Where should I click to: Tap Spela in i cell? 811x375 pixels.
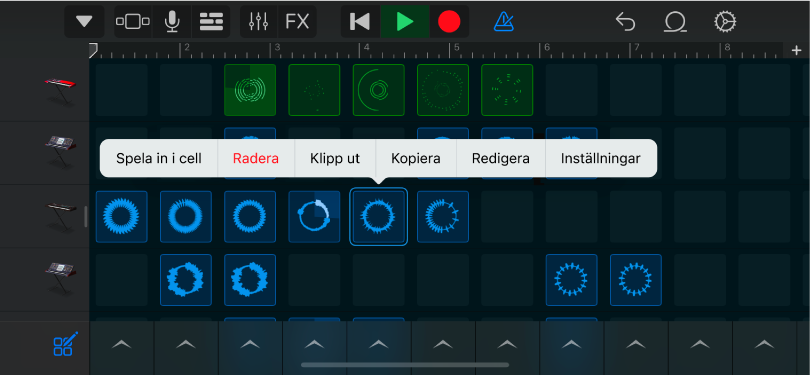coord(159,158)
